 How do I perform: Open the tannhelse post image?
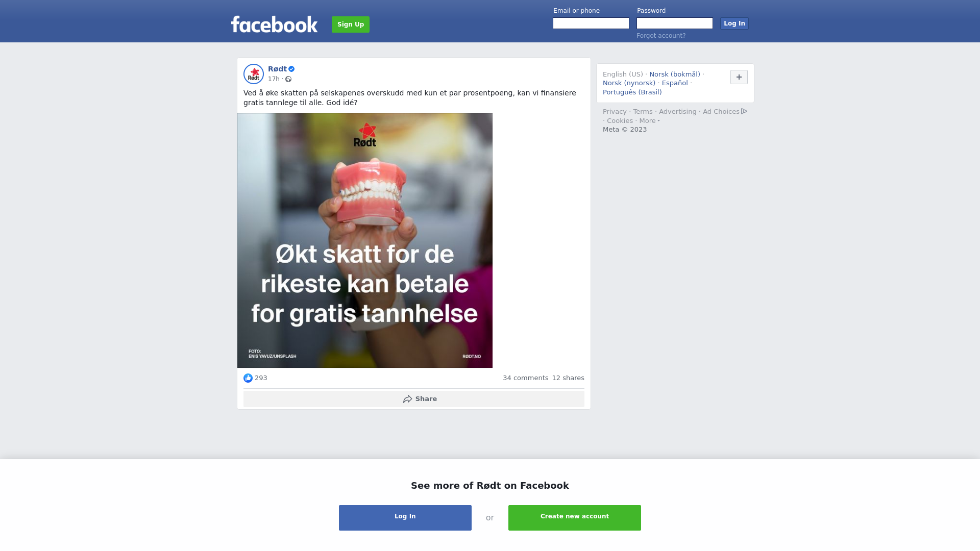[x=365, y=240]
